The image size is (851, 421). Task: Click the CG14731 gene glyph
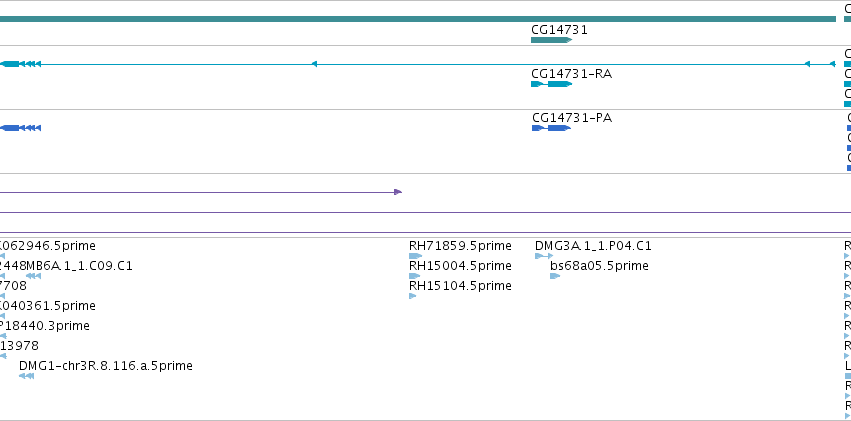(551, 40)
